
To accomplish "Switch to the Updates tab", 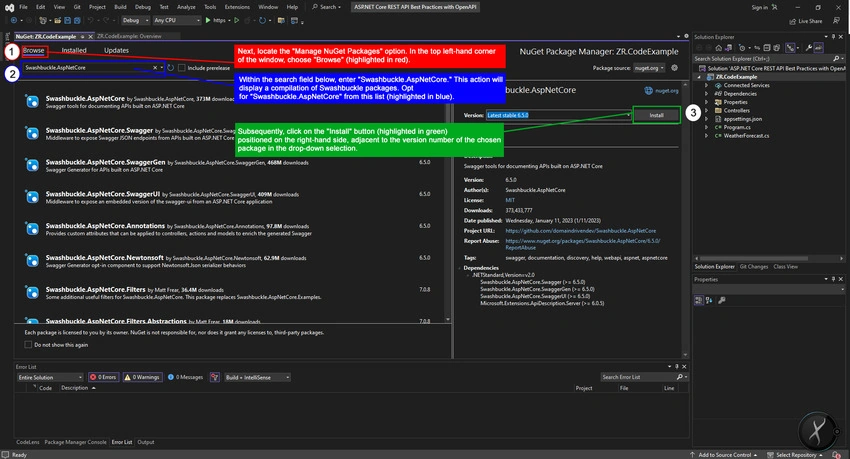I will [116, 50].
